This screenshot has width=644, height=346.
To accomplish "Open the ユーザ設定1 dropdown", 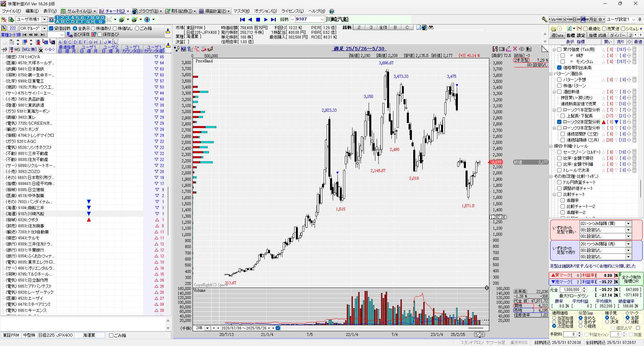I will (634, 19).
